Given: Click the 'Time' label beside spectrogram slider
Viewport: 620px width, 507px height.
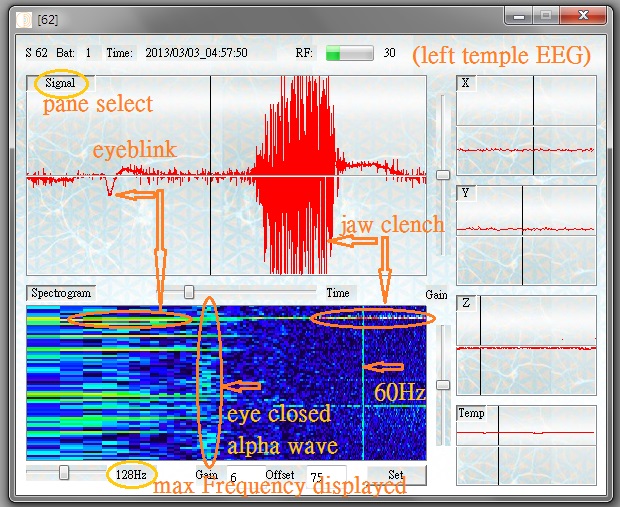Looking at the screenshot, I should [x=338, y=293].
